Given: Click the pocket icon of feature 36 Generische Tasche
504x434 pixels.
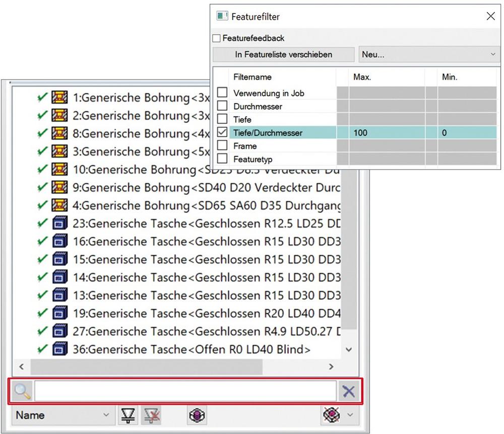Looking at the screenshot, I should 59,349.
